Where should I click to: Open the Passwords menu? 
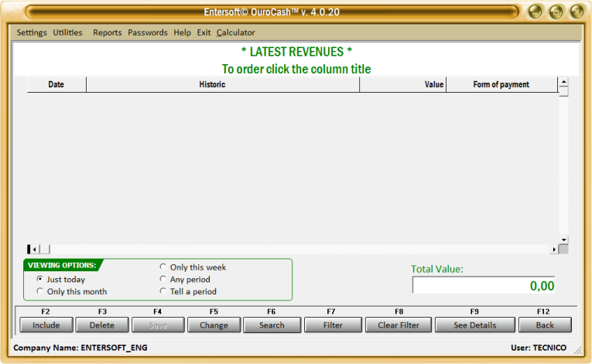click(x=148, y=32)
